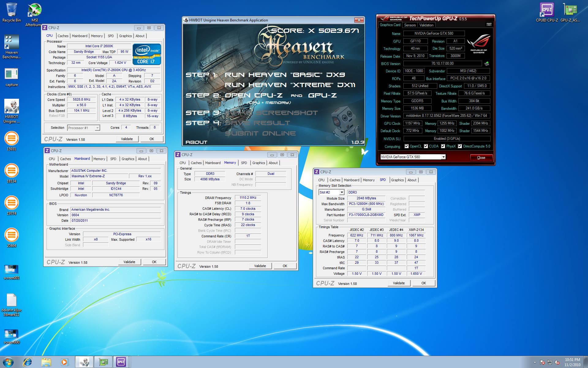
Task: Open screen001 image on desktop
Action: coord(12,272)
